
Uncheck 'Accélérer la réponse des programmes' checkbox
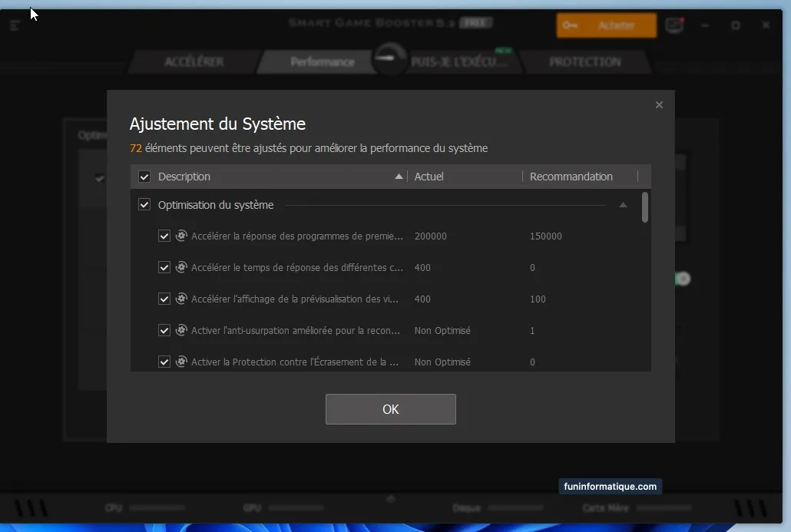point(164,236)
